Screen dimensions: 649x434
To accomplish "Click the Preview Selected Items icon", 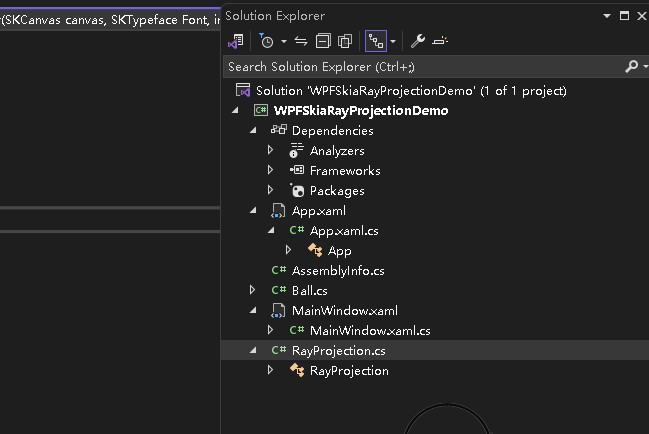I will pyautogui.click(x=440, y=41).
